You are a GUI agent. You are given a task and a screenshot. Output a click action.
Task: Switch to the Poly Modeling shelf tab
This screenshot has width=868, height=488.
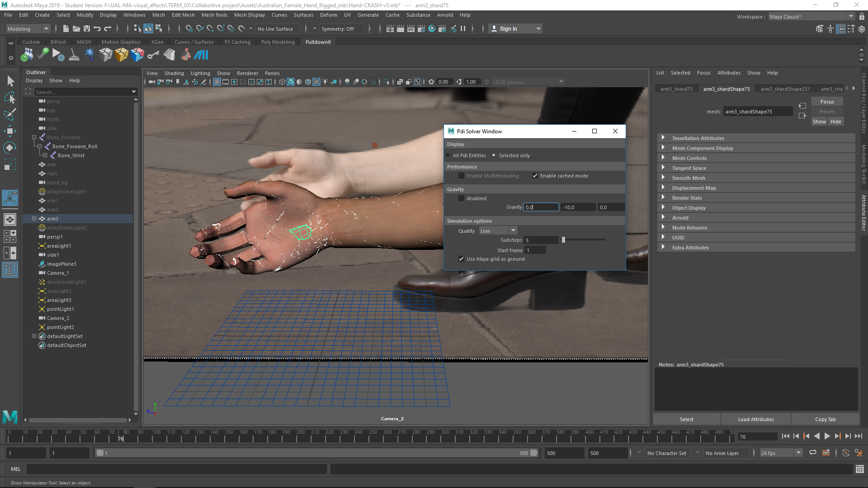(278, 42)
